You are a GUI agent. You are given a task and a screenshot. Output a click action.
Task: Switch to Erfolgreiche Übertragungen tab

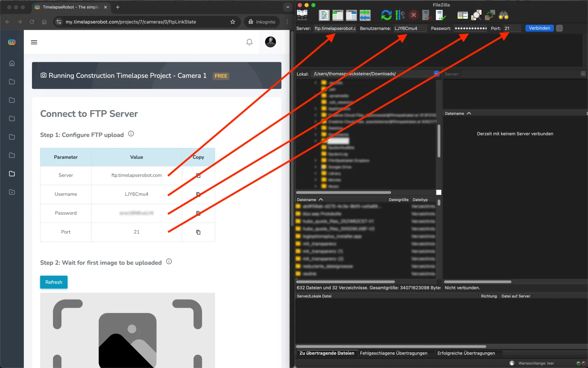tap(466, 353)
